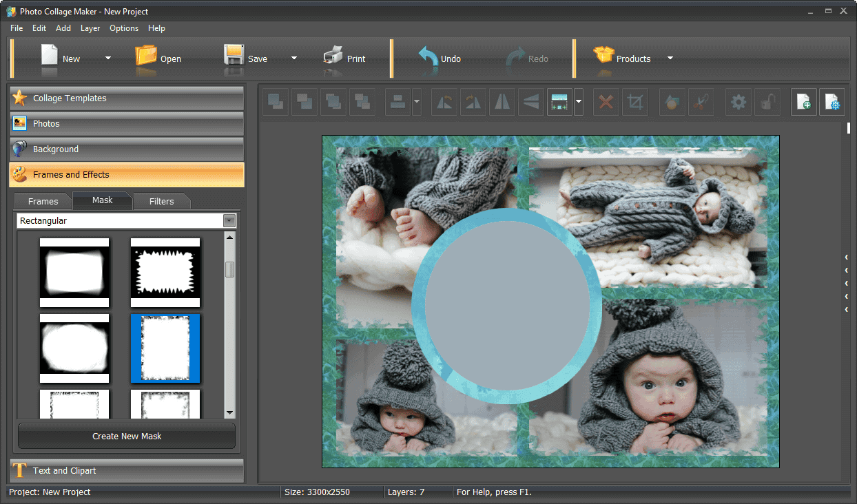Expand the Background section

coord(126,149)
